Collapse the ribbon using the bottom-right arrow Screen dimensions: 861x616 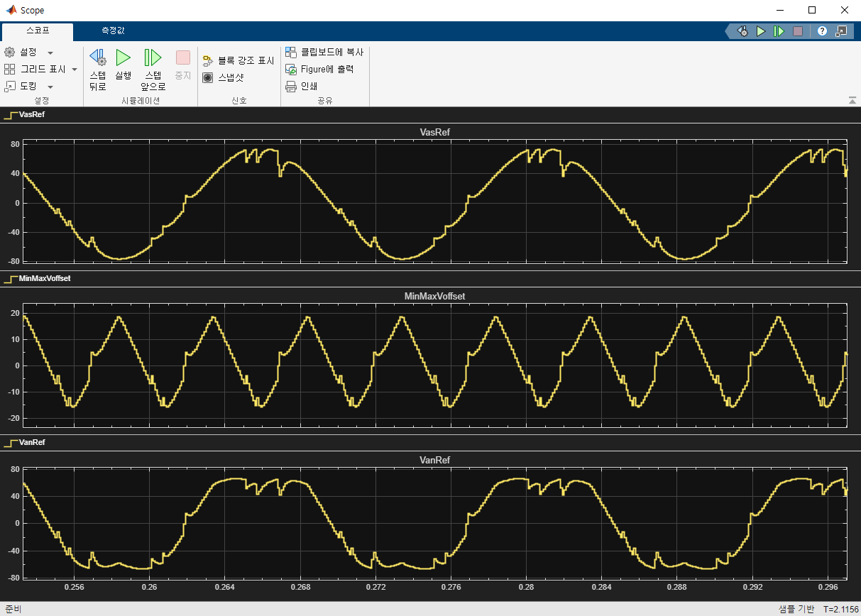(852, 101)
